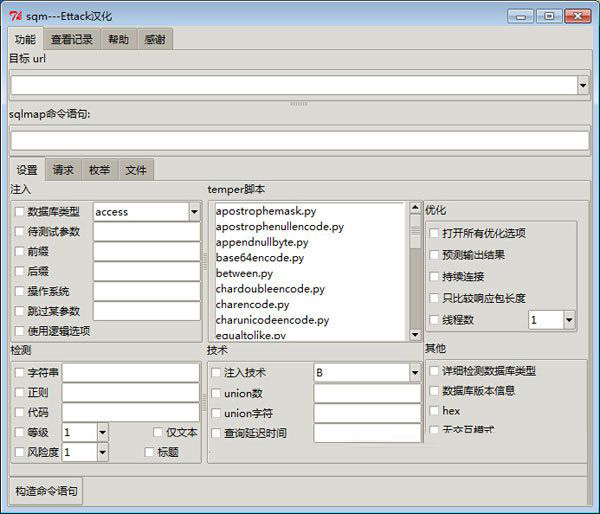Viewport: 600px width, 514px height.
Task: Select the 设置 sub-tab
Action: pos(27,170)
